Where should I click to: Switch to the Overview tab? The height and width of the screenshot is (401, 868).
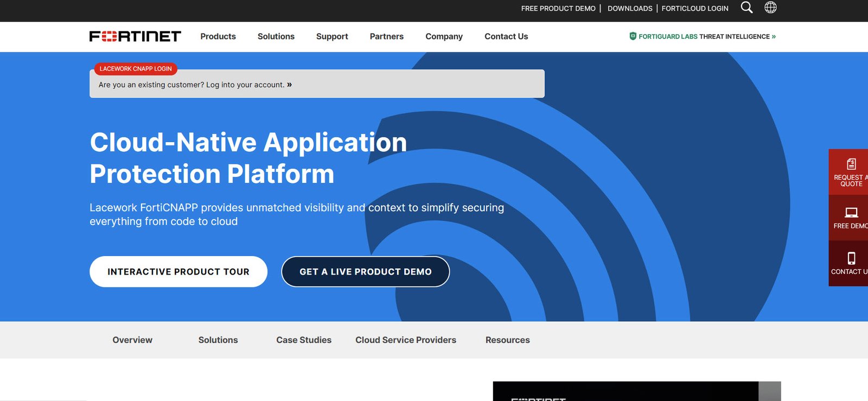click(132, 340)
